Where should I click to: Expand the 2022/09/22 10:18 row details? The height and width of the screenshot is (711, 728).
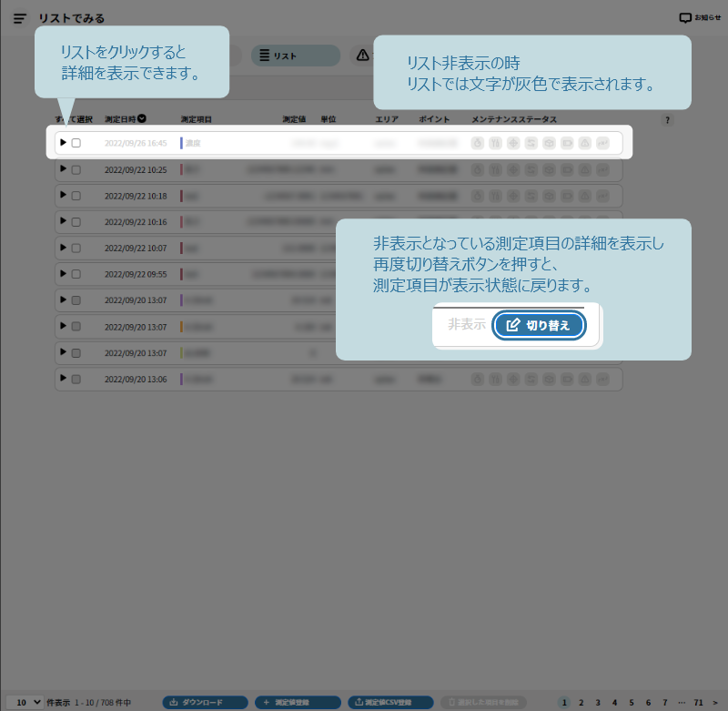click(63, 195)
